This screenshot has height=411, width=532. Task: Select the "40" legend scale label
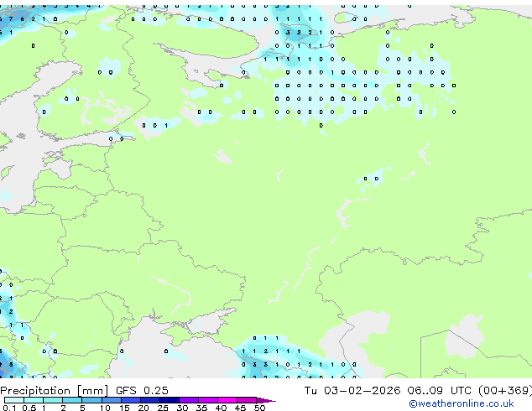(x=221, y=408)
